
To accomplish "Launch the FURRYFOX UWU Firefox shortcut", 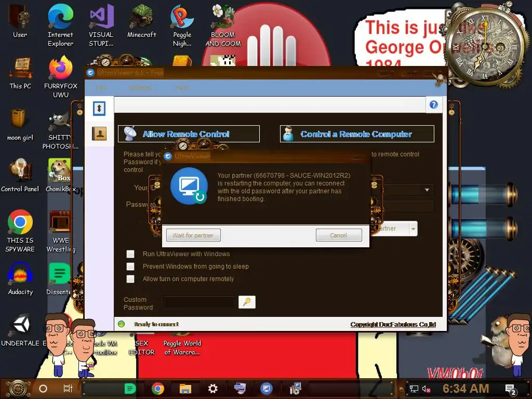I will 61,77.
